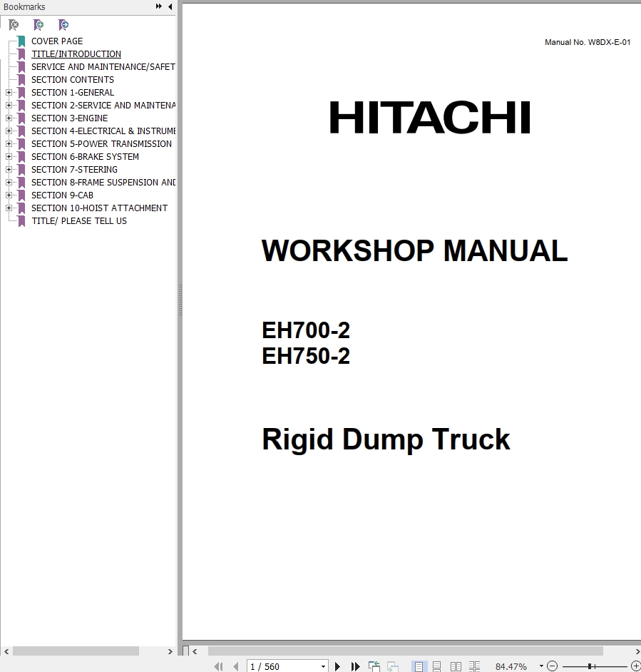Click the purple icon beside SECTION CONTENTS
The image size is (641, 672).
coord(21,80)
